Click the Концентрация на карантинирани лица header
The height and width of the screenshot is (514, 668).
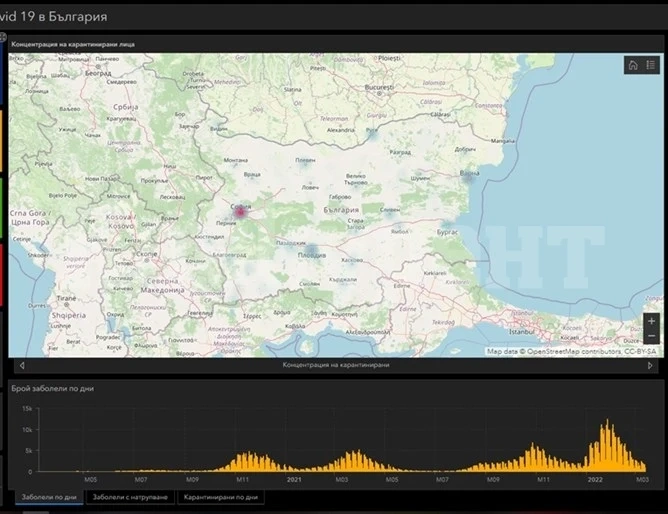pyautogui.click(x=73, y=44)
